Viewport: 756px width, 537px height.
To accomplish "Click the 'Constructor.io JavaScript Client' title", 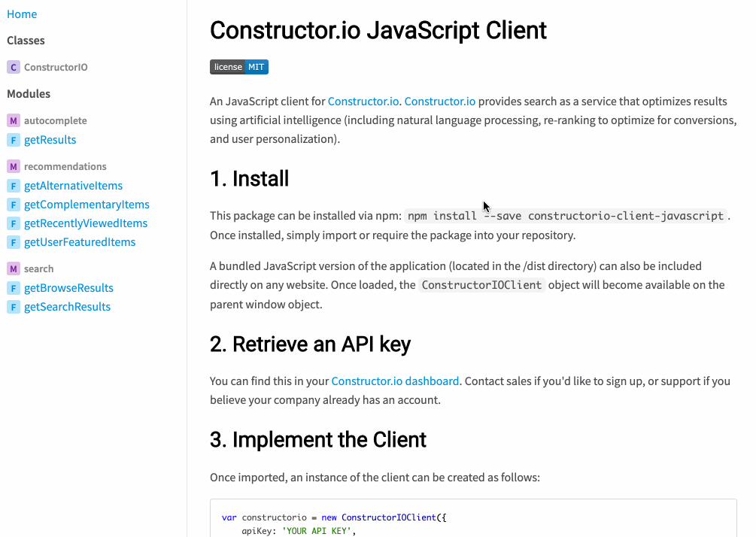I will (x=378, y=30).
